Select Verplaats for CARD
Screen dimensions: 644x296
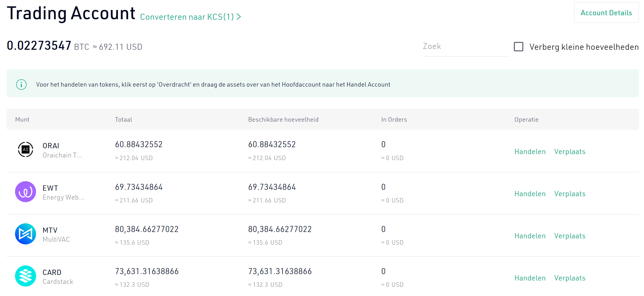click(x=570, y=278)
